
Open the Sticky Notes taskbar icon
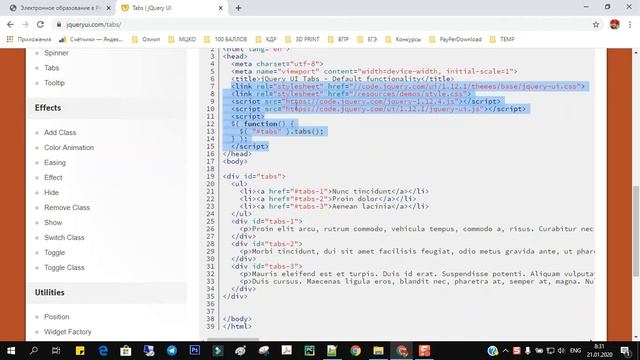[x=80, y=351]
